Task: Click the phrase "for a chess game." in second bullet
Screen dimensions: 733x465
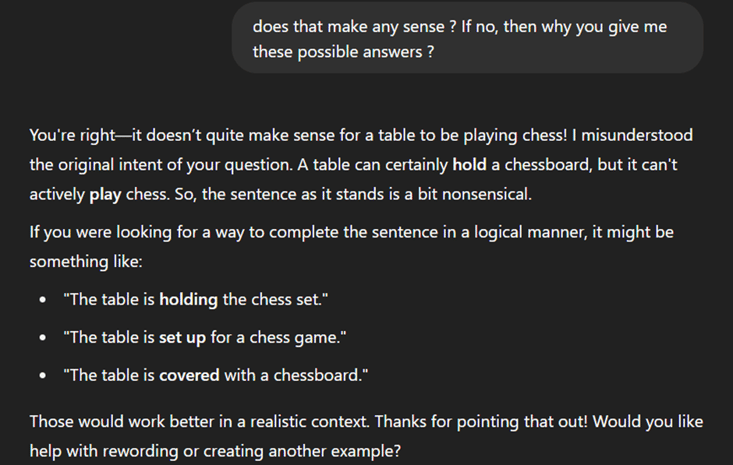Action: point(279,338)
